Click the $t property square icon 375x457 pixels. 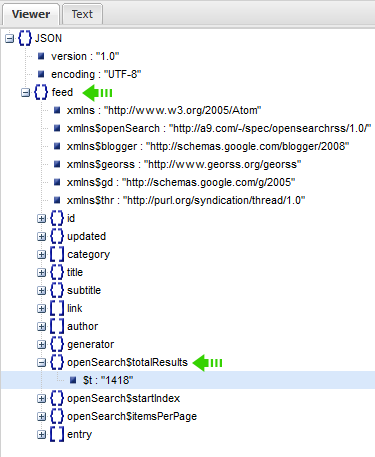click(73, 380)
